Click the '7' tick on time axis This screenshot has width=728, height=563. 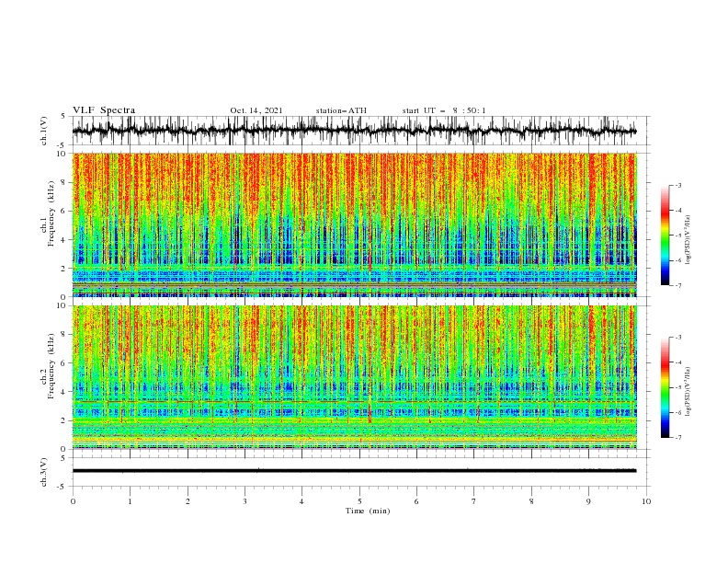[x=474, y=501]
